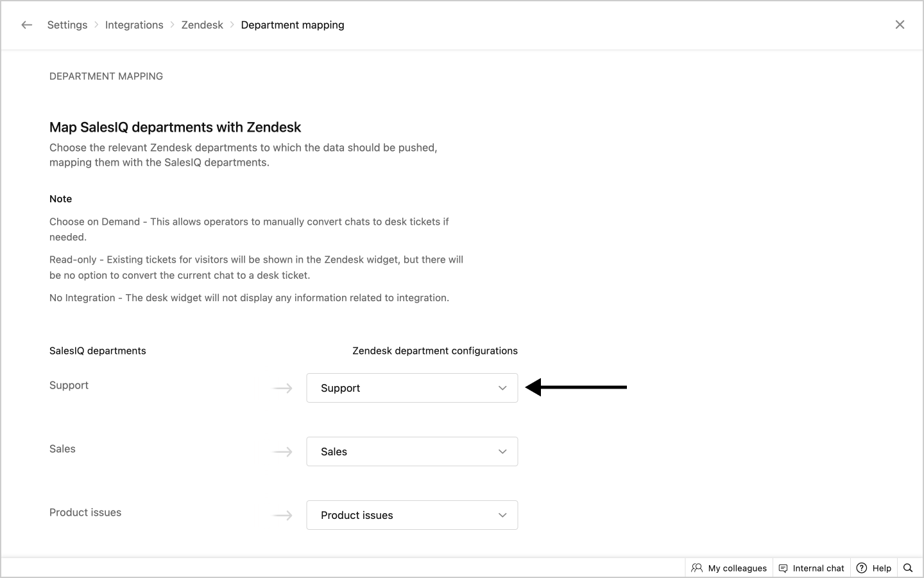Viewport: 924px width, 578px height.
Task: Expand chevron on Sales dropdown
Action: [502, 451]
